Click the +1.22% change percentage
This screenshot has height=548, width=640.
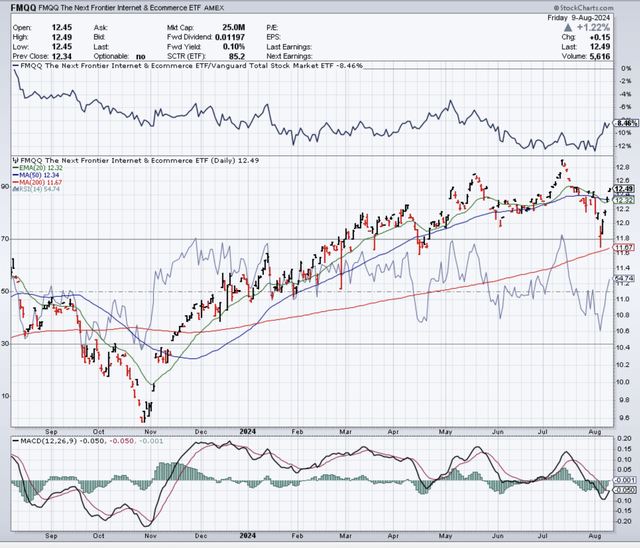pyautogui.click(x=593, y=27)
